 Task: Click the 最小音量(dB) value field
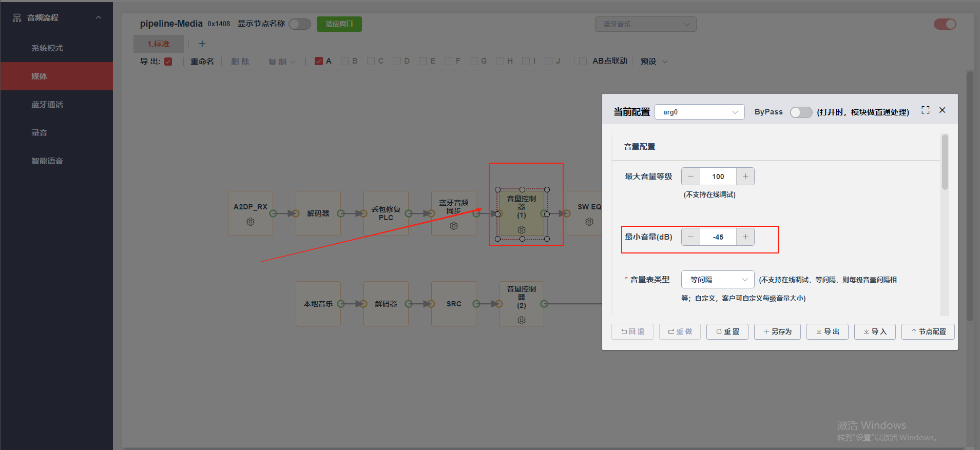tap(718, 237)
